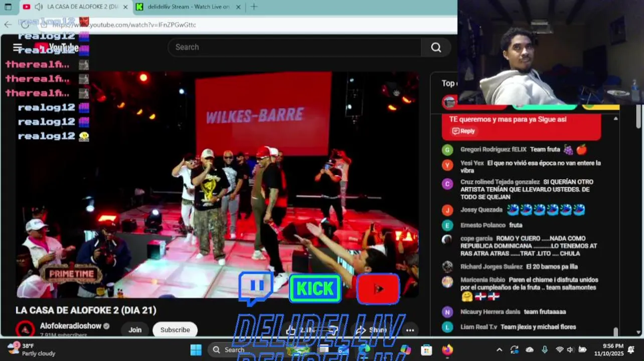This screenshot has width=644, height=361.
Task: Click 'team frutaaaaa' chat message
Action: tap(545, 312)
